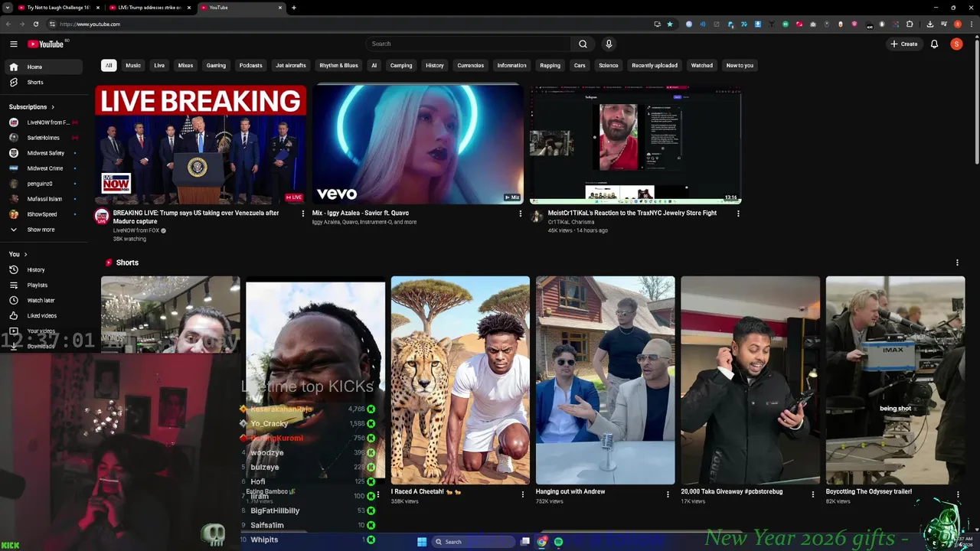Open options for 20,000 Taka Giveaway short

813,494
